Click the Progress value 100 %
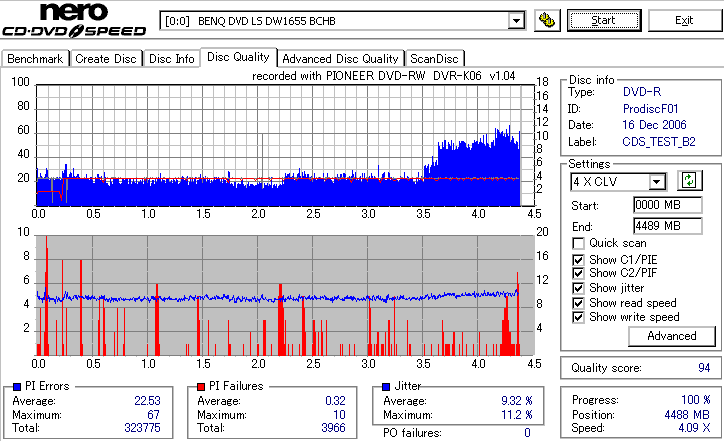 (x=695, y=400)
